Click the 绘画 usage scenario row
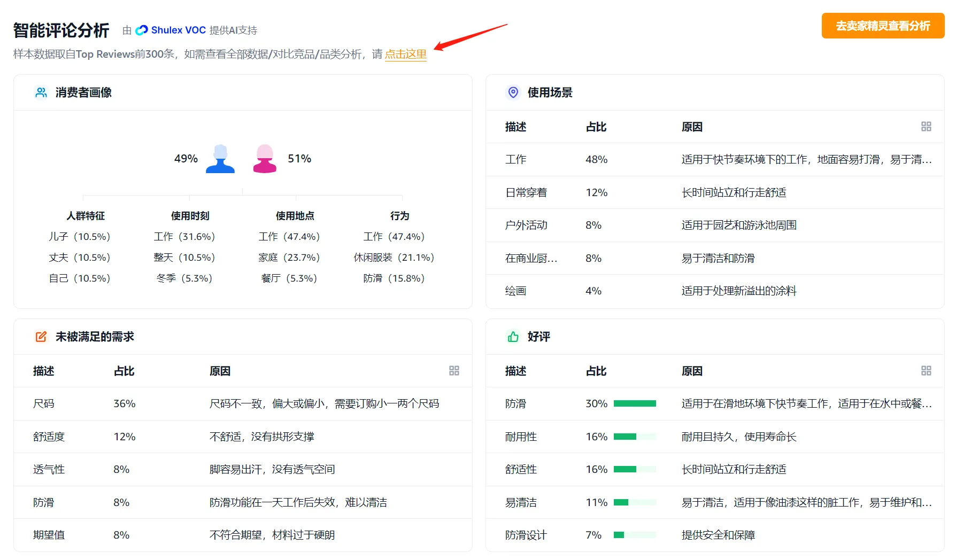956x560 pixels. pos(695,291)
